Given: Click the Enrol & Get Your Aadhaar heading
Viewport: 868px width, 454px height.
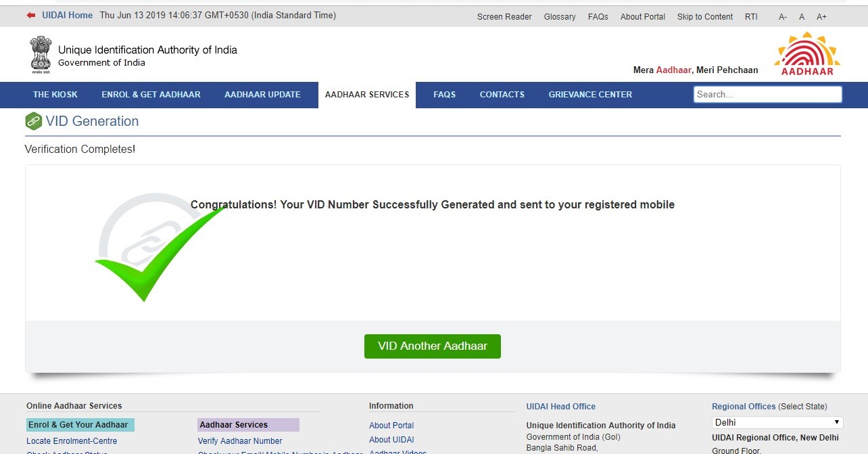Looking at the screenshot, I should point(80,425).
